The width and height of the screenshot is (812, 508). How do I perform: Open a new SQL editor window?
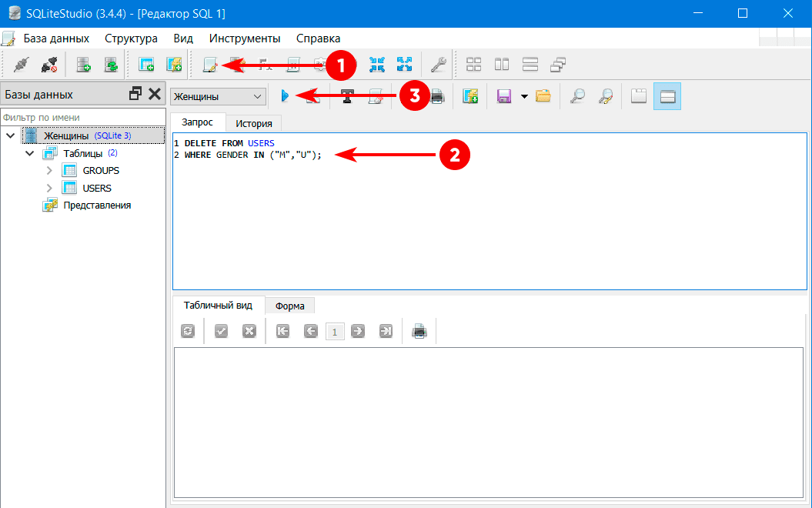click(x=209, y=65)
